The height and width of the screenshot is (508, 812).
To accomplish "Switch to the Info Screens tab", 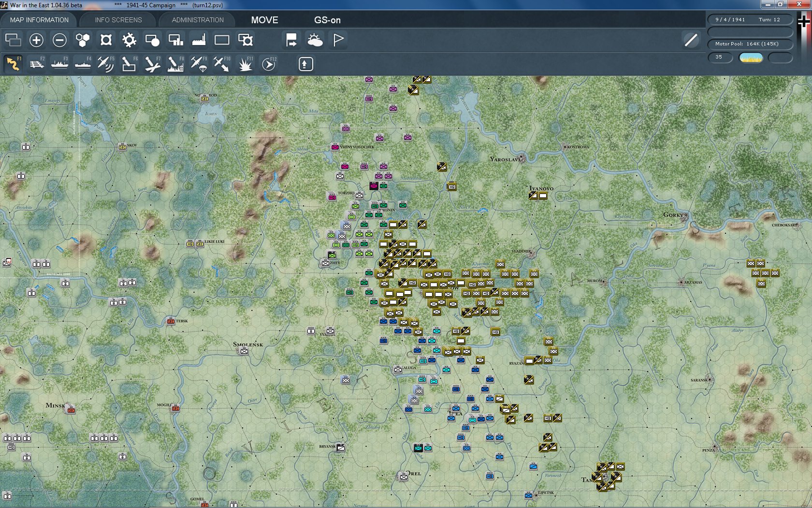I will 118,20.
